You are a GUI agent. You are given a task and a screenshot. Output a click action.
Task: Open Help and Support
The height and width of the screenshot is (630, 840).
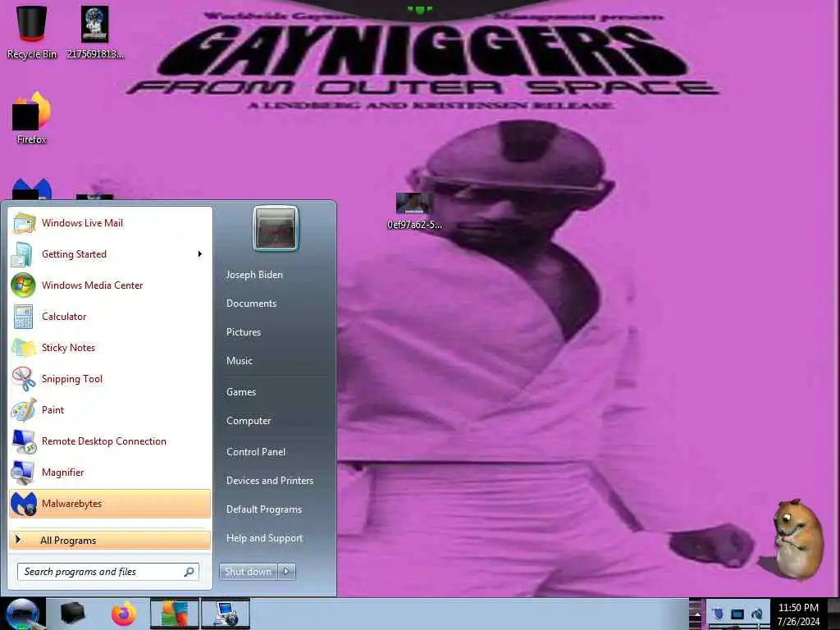tap(265, 538)
